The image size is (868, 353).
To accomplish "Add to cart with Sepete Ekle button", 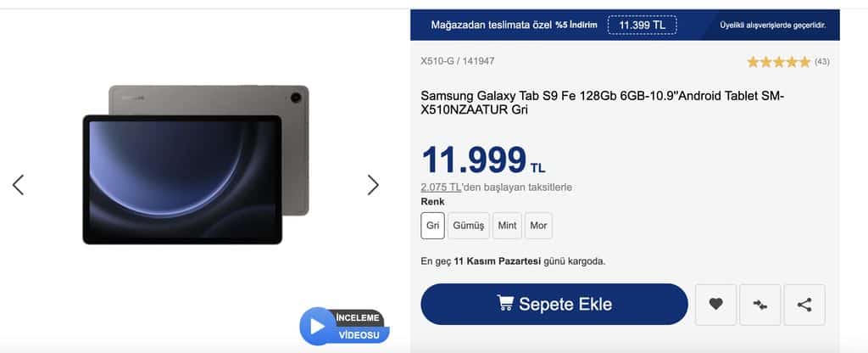I will (x=554, y=305).
